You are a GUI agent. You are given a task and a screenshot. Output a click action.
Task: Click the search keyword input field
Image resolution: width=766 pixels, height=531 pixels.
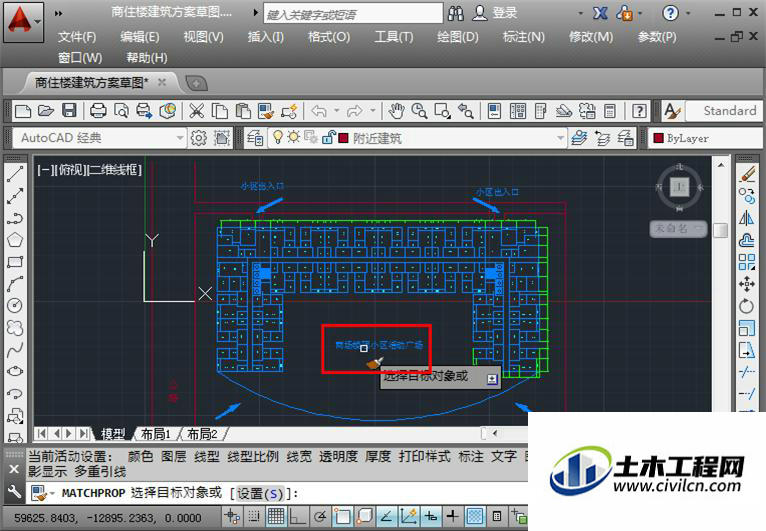pyautogui.click(x=353, y=14)
